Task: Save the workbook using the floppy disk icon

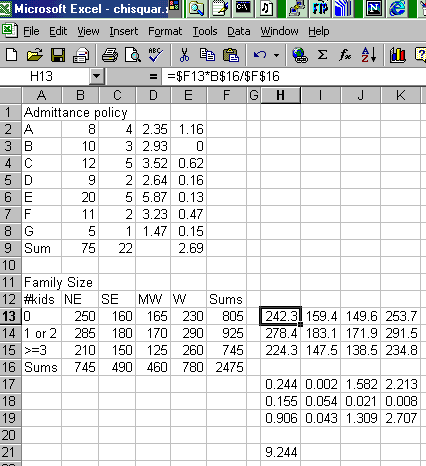Action: (58, 55)
